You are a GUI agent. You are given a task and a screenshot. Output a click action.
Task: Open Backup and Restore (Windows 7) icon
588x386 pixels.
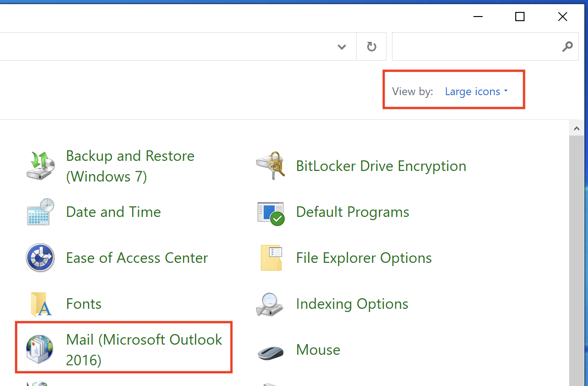tap(40, 166)
